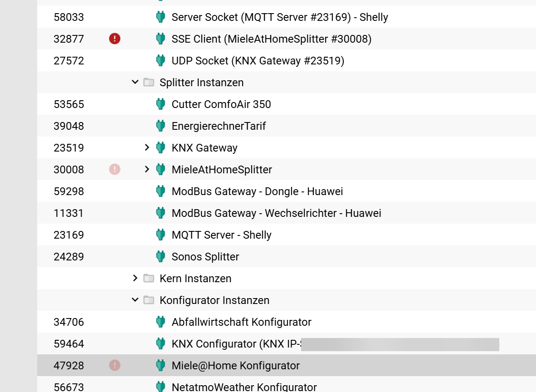This screenshot has height=392, width=536.
Task: Click the Kern Instanzen folder icon
Action: point(149,279)
